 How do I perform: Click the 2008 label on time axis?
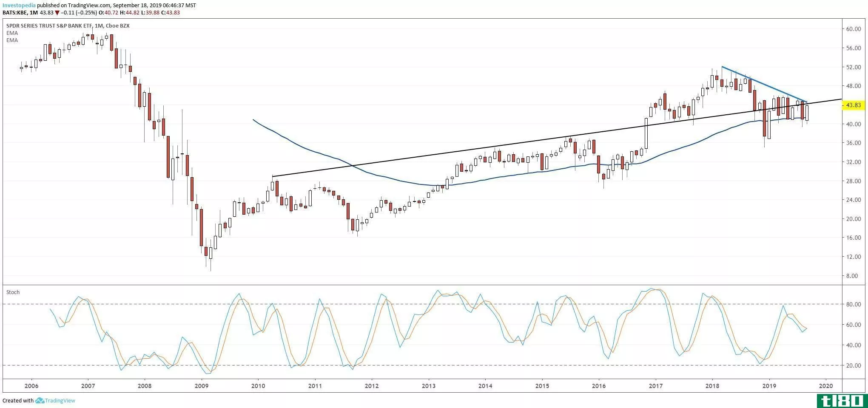coord(145,386)
